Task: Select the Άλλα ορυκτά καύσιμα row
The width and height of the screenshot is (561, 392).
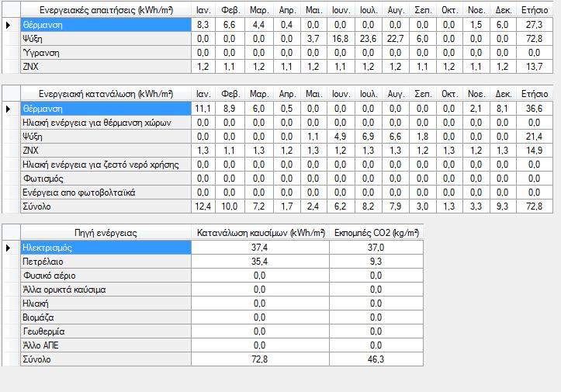Action: pos(222,290)
